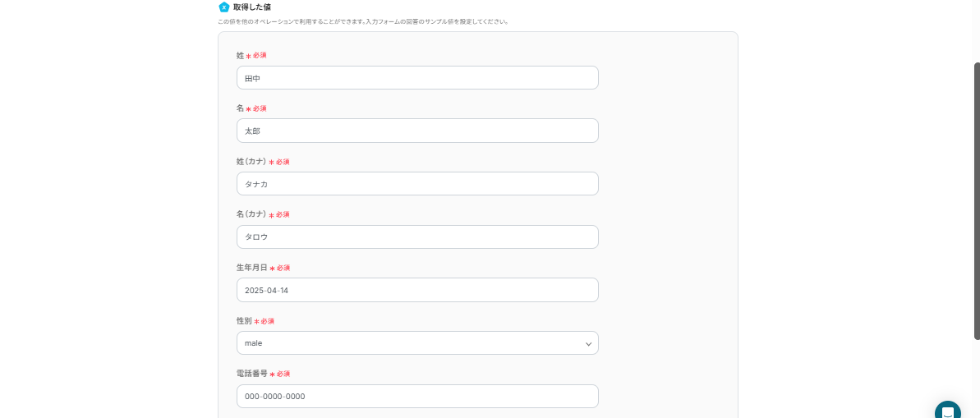Image resolution: width=980 pixels, height=418 pixels.
Task: Expand the 性別 dropdown chevron
Action: point(588,343)
